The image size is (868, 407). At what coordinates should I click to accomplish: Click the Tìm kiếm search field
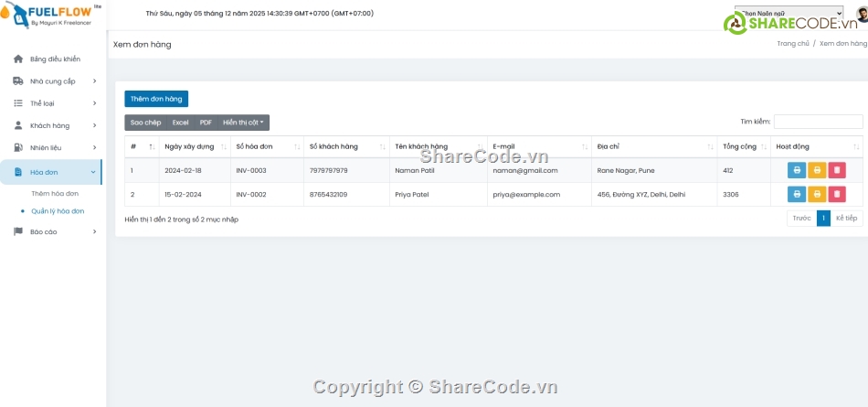pos(818,122)
